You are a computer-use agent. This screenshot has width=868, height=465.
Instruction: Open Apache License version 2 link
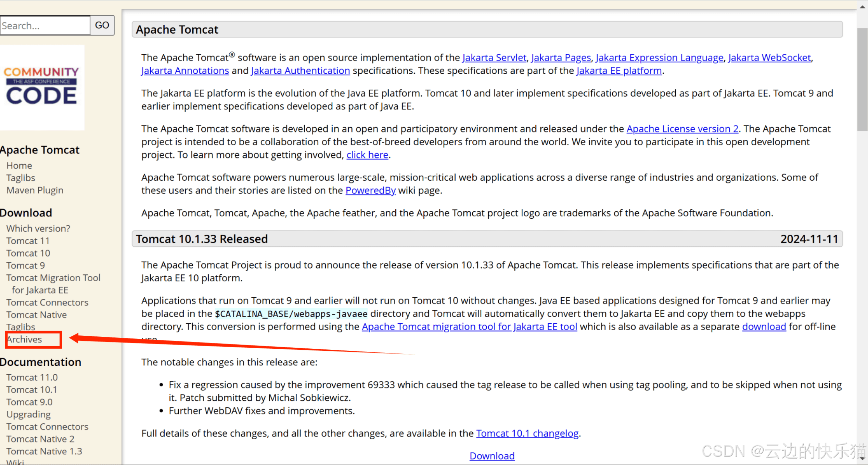click(x=682, y=129)
